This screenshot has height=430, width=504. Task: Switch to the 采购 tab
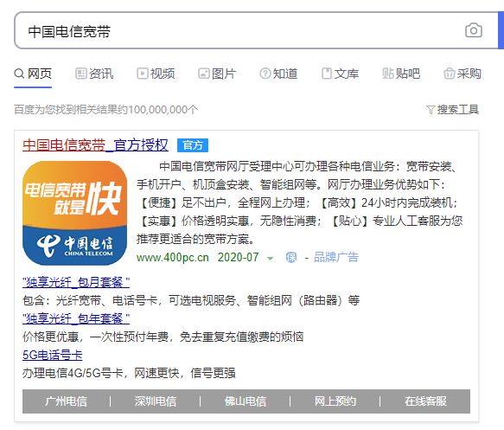click(463, 74)
